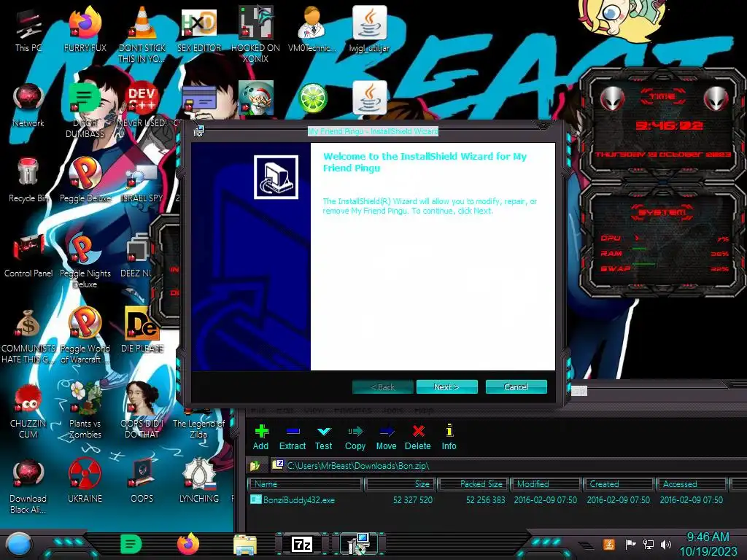Open the Recycle Bin desktop icon
The height and width of the screenshot is (560, 747).
pyautogui.click(x=28, y=180)
